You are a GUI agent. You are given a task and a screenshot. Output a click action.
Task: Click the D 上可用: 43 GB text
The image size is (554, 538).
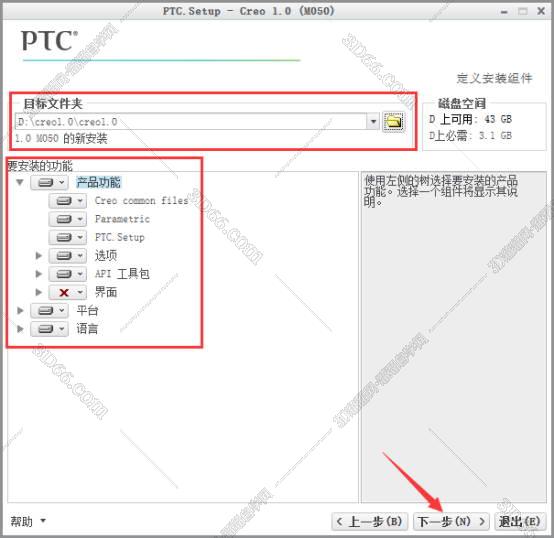click(x=470, y=119)
